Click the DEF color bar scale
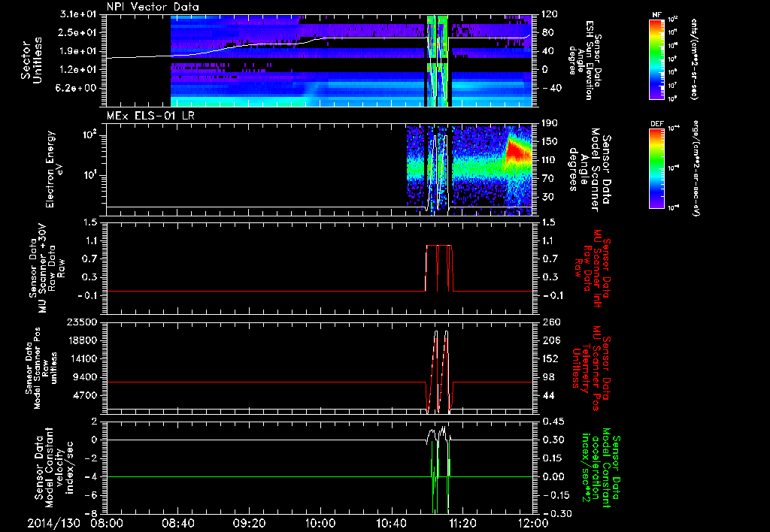This screenshot has width=770, height=532. (657, 168)
